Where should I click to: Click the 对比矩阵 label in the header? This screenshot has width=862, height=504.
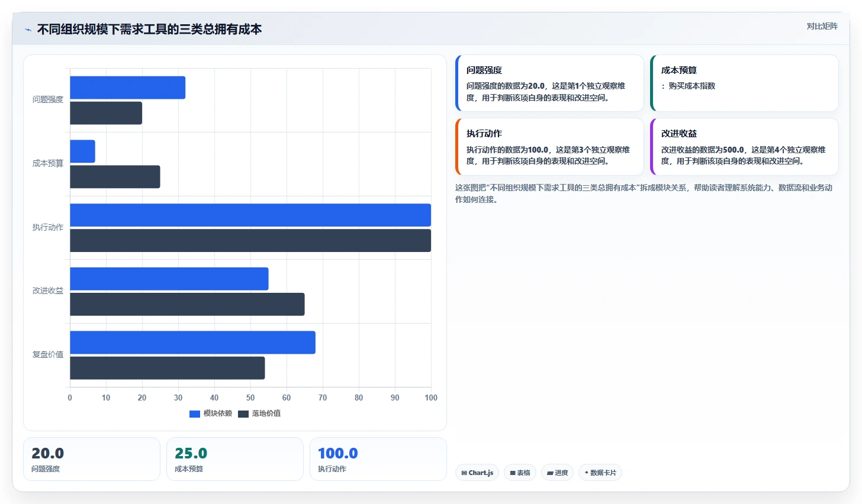pyautogui.click(x=822, y=26)
